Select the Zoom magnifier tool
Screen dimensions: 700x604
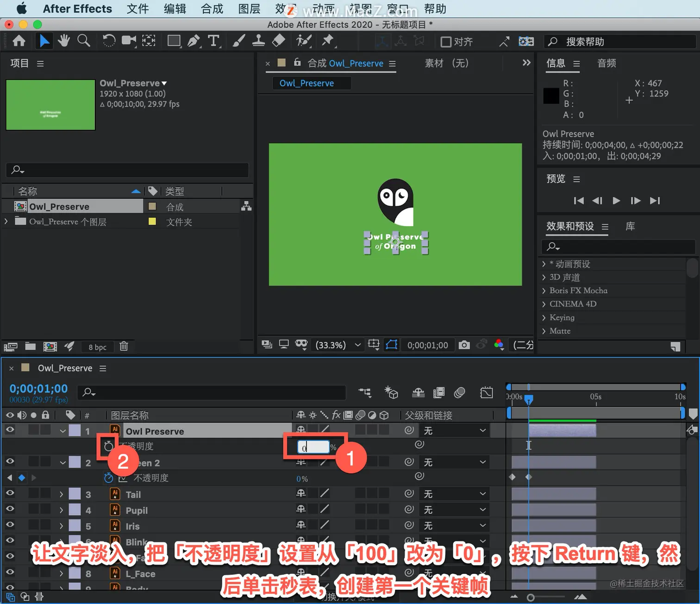tap(84, 41)
